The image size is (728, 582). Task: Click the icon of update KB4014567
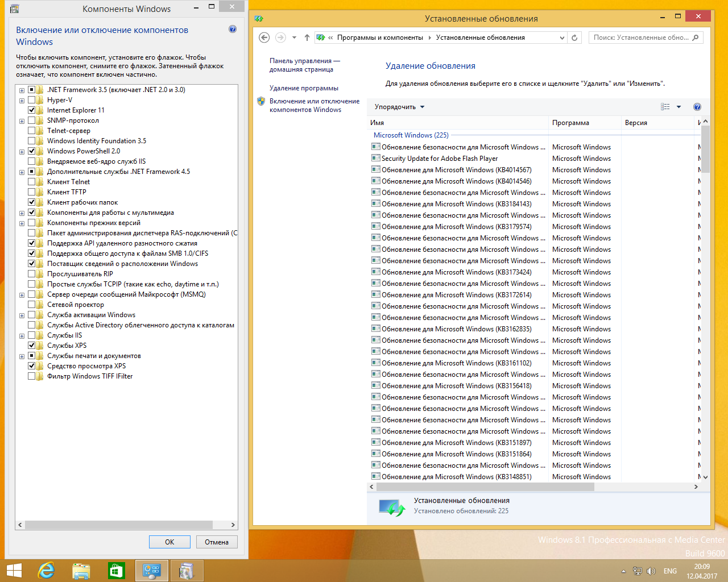coord(375,169)
